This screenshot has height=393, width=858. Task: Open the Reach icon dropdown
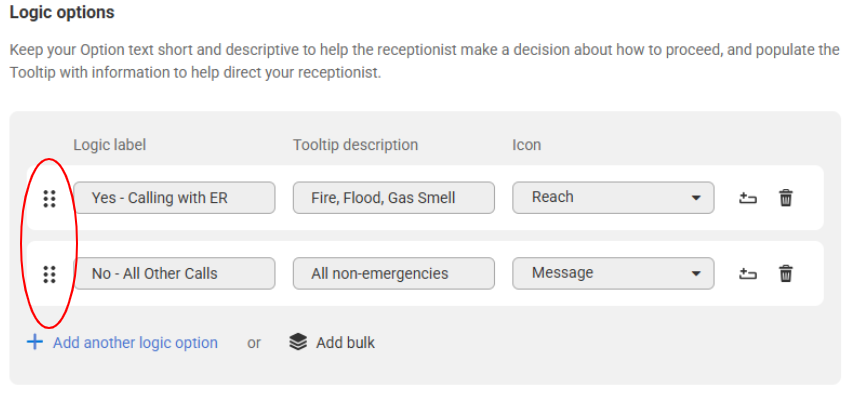pyautogui.click(x=613, y=198)
